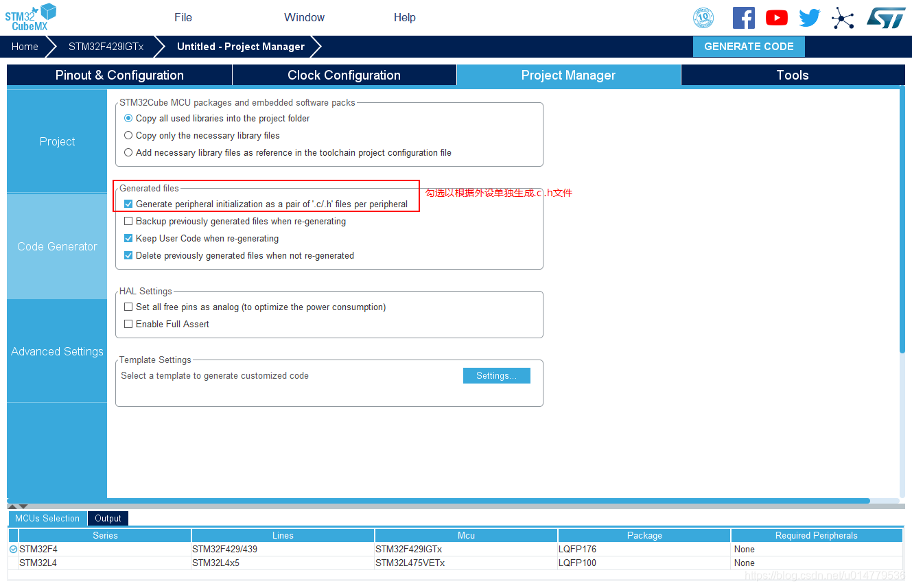Click Required Peripherals column header
Screen dimensions: 912x588
click(x=817, y=535)
